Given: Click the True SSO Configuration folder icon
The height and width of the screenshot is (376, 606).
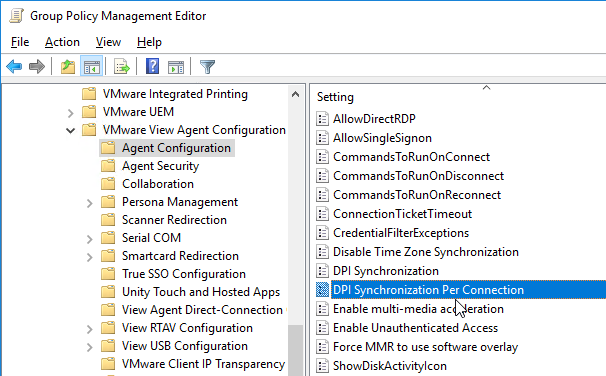Looking at the screenshot, I should click(108, 274).
